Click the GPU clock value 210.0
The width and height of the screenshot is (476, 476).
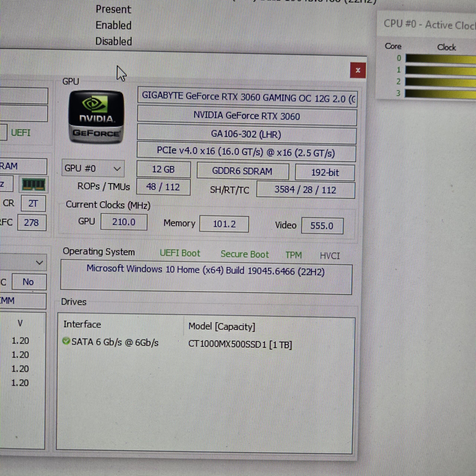click(x=124, y=222)
